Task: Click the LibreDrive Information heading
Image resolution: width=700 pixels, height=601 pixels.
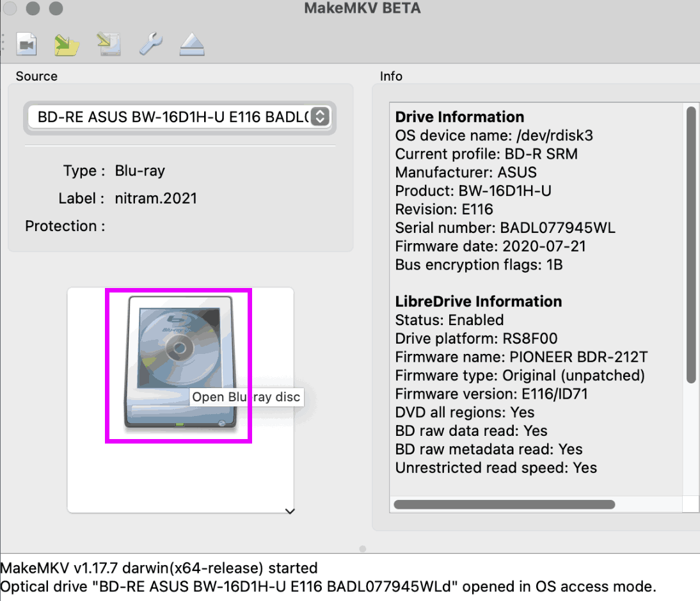Action: coord(479,301)
